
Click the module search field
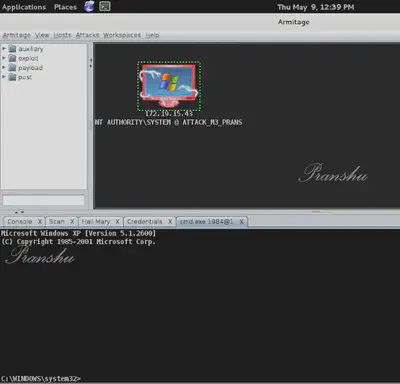pyautogui.click(x=44, y=200)
